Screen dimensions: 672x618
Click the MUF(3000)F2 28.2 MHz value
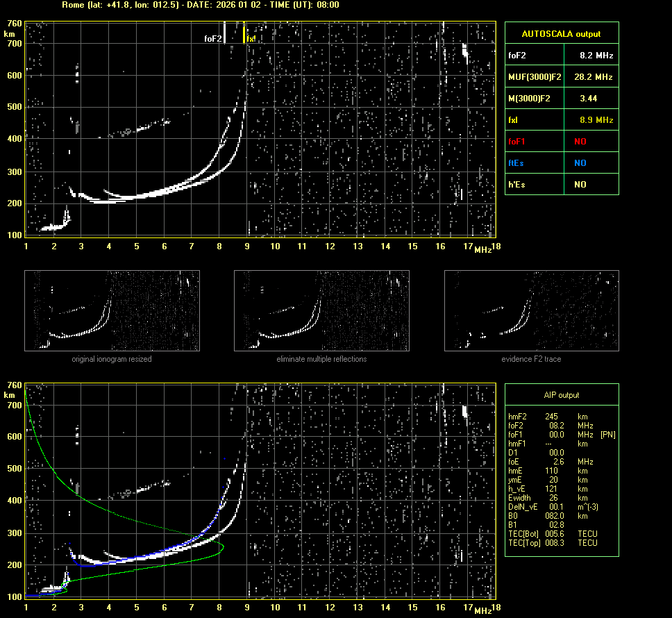click(x=596, y=76)
